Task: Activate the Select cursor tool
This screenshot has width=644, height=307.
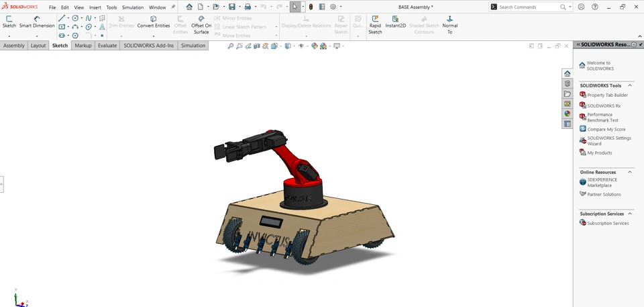Action: (295, 7)
